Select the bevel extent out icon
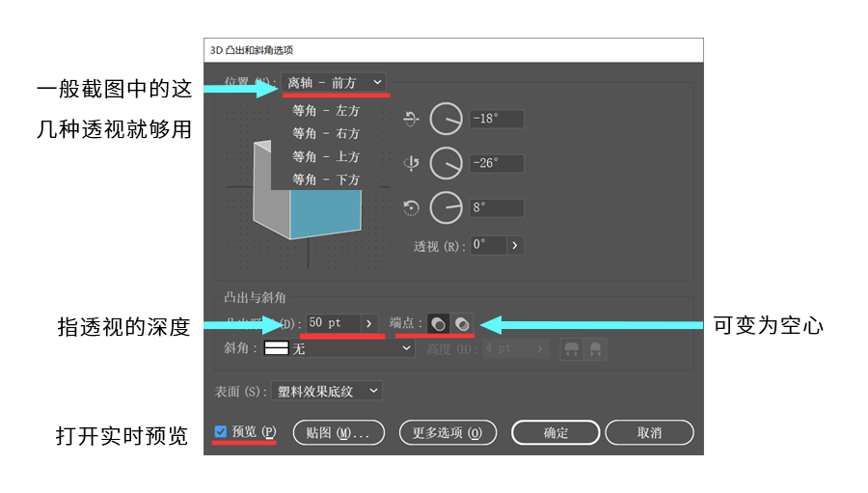 point(571,349)
